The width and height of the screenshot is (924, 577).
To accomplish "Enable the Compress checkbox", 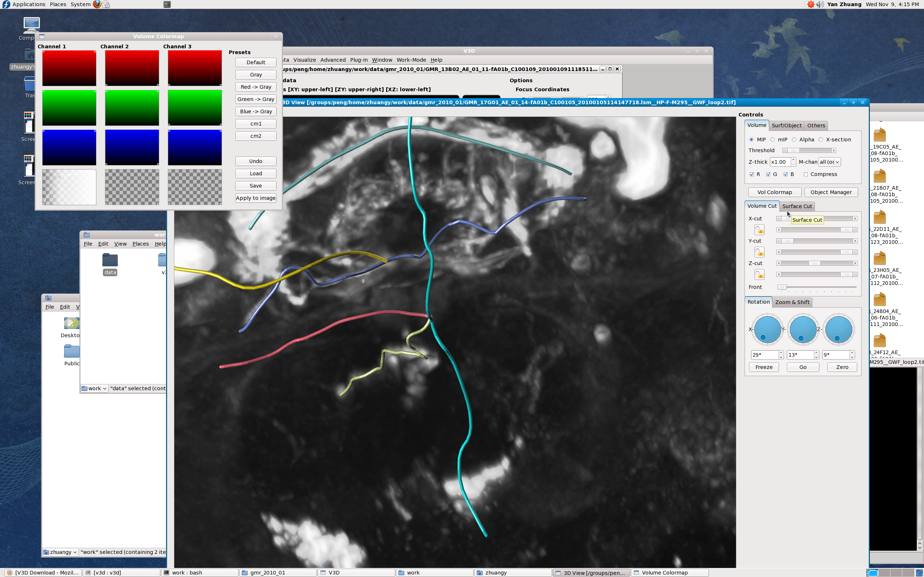I will click(806, 175).
